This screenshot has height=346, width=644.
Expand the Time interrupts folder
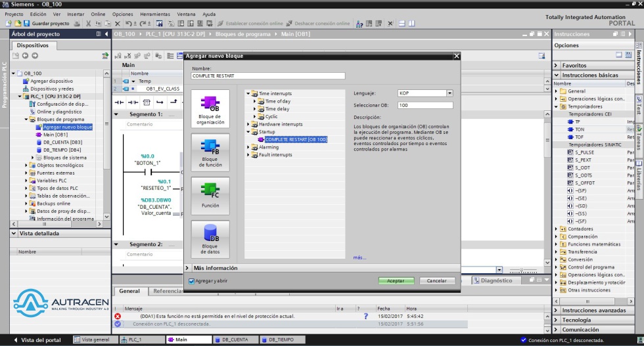point(248,94)
